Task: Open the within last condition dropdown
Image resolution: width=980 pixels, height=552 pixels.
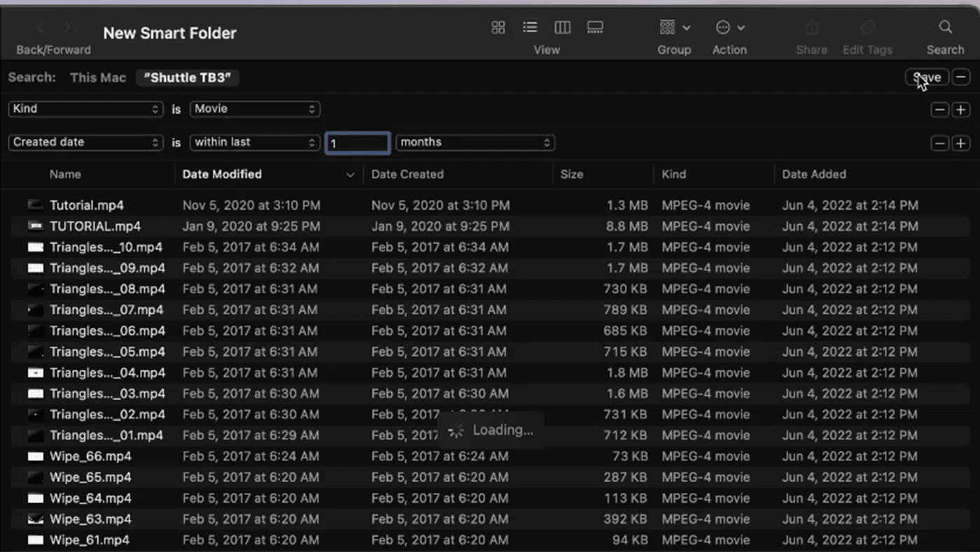Action: 254,142
